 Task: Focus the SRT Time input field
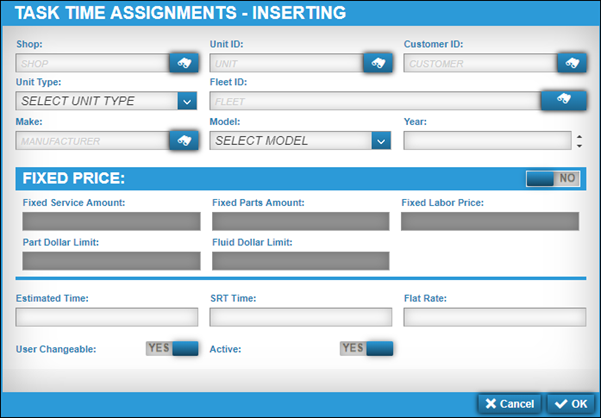click(300, 317)
